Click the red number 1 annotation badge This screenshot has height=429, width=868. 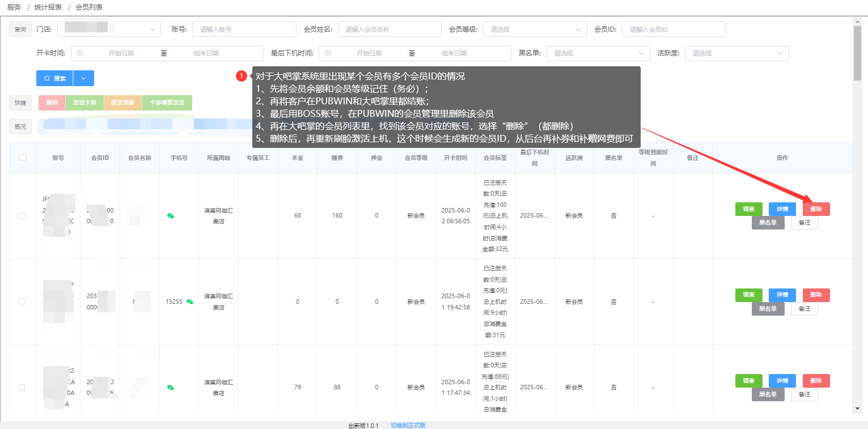(242, 76)
